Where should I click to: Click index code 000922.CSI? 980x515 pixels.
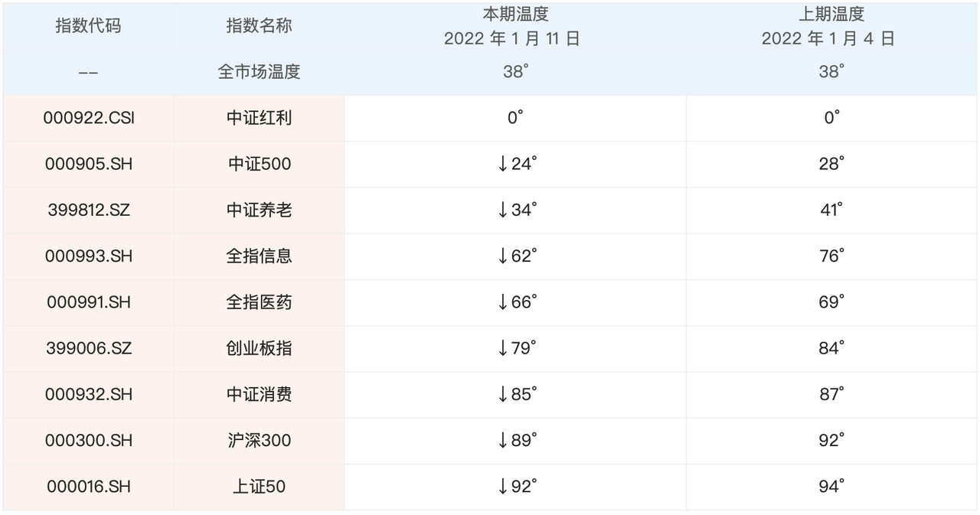(89, 118)
